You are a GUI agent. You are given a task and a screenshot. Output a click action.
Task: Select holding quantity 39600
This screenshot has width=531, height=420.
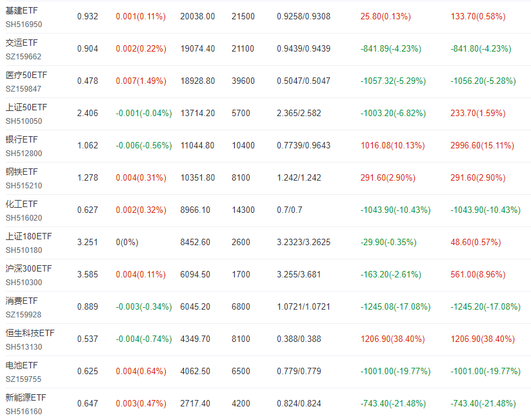click(243, 81)
